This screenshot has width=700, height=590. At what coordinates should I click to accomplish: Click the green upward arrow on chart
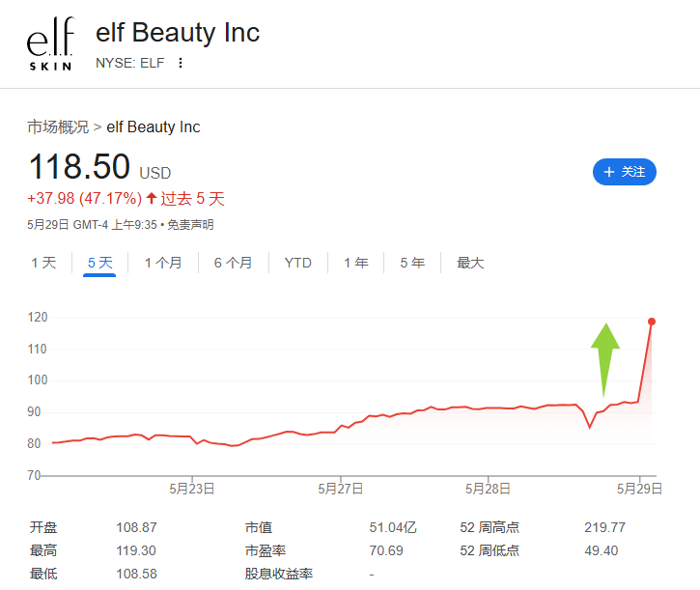605,360
